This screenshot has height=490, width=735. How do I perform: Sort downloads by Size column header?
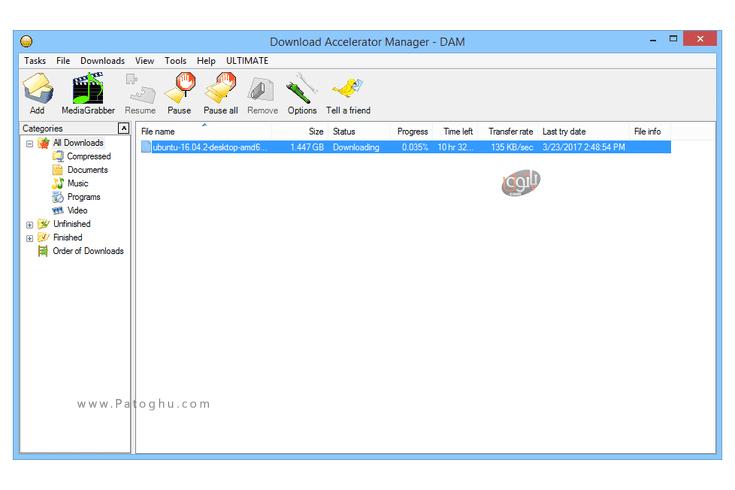point(300,132)
